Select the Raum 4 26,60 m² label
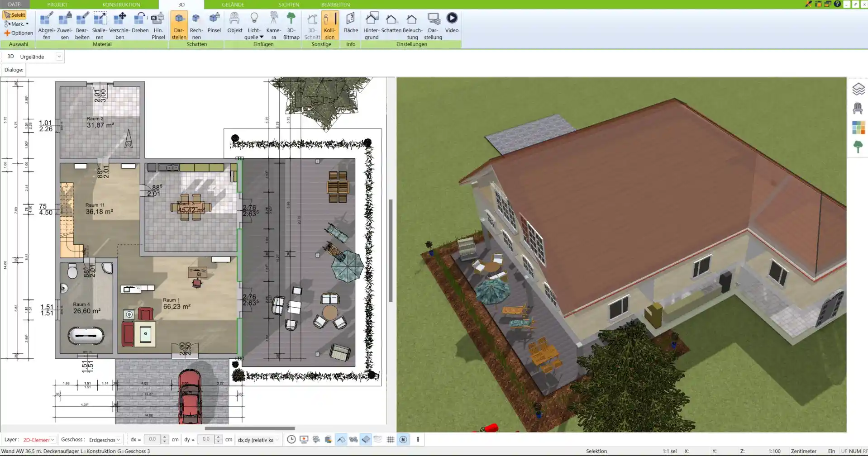 pos(86,308)
